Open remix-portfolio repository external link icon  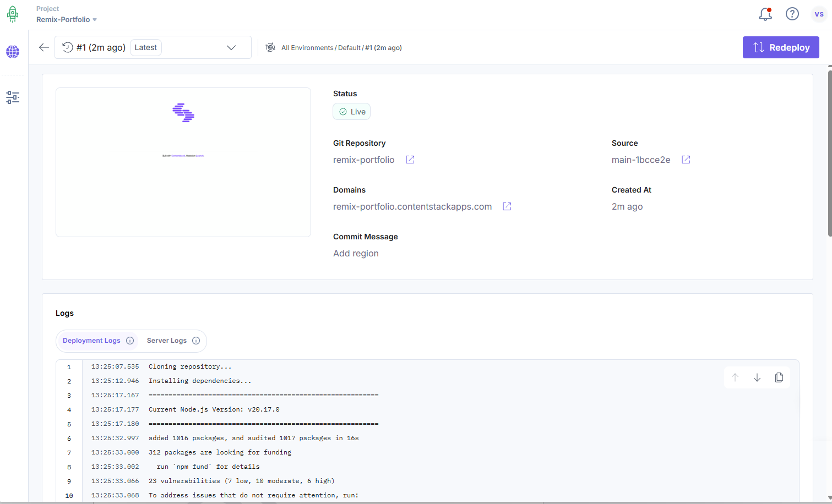tap(410, 160)
